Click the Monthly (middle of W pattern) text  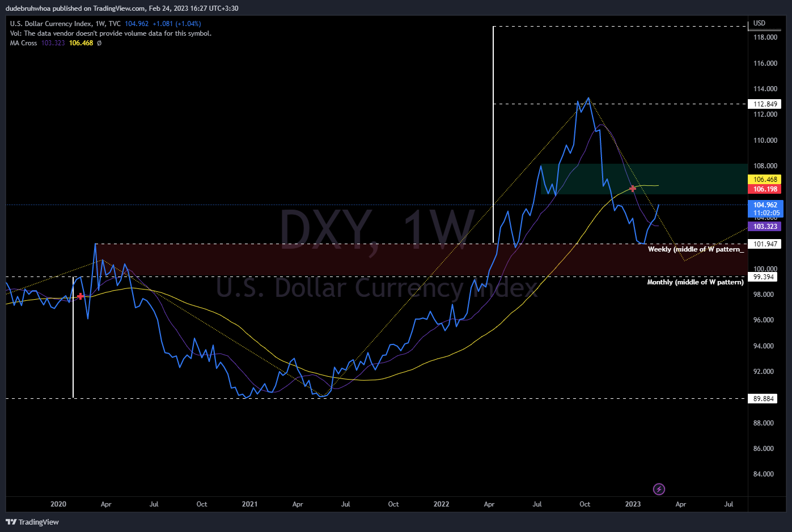[x=696, y=282]
